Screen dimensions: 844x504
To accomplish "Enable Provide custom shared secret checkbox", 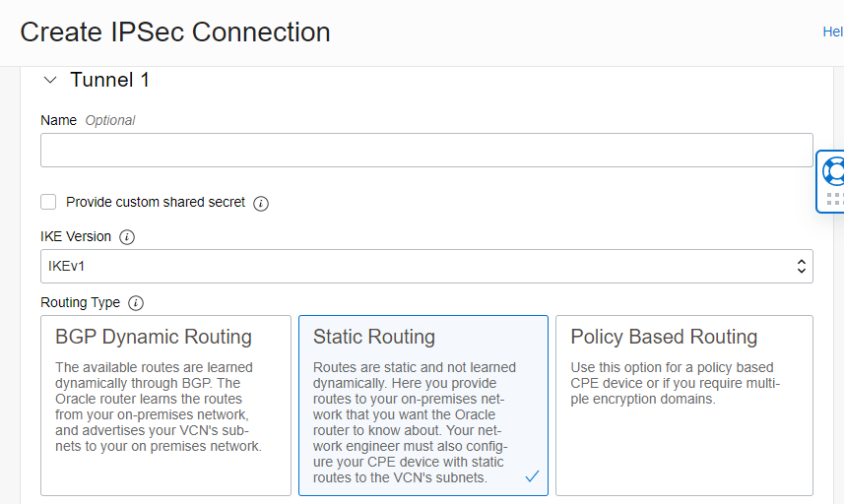I will pyautogui.click(x=48, y=202).
